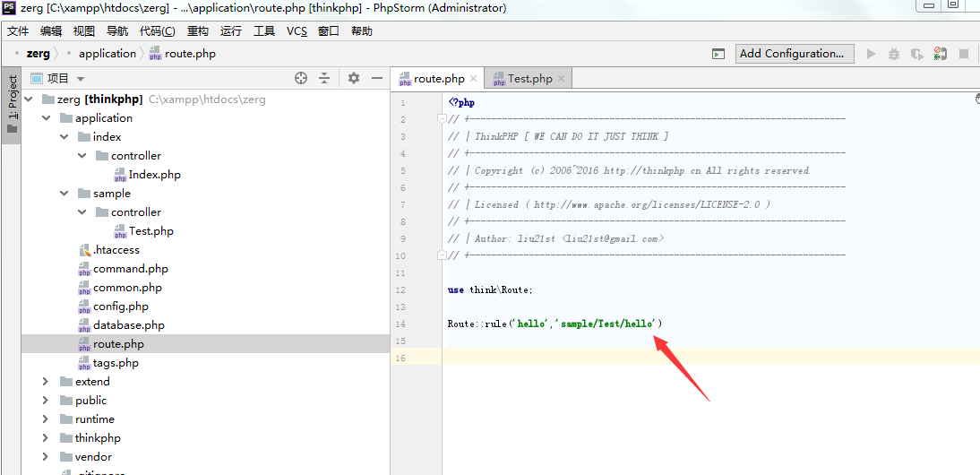The width and height of the screenshot is (980, 475).
Task: Collapse the application folder
Action: pyautogui.click(x=47, y=118)
